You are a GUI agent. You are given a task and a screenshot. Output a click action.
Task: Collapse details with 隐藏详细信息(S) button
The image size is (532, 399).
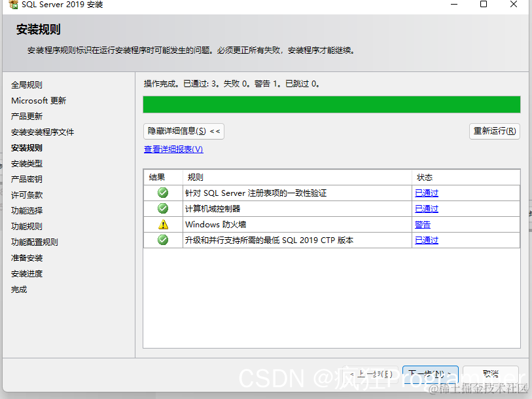click(x=184, y=131)
